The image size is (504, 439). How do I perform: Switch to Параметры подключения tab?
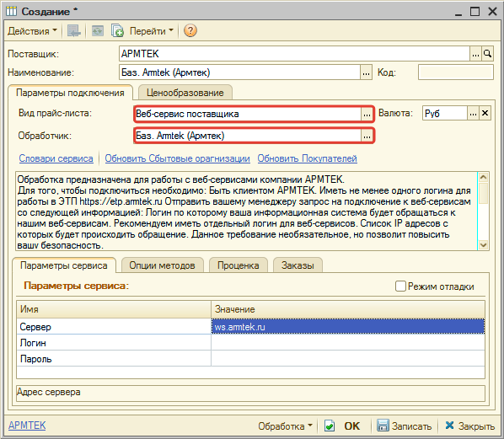[x=70, y=93]
